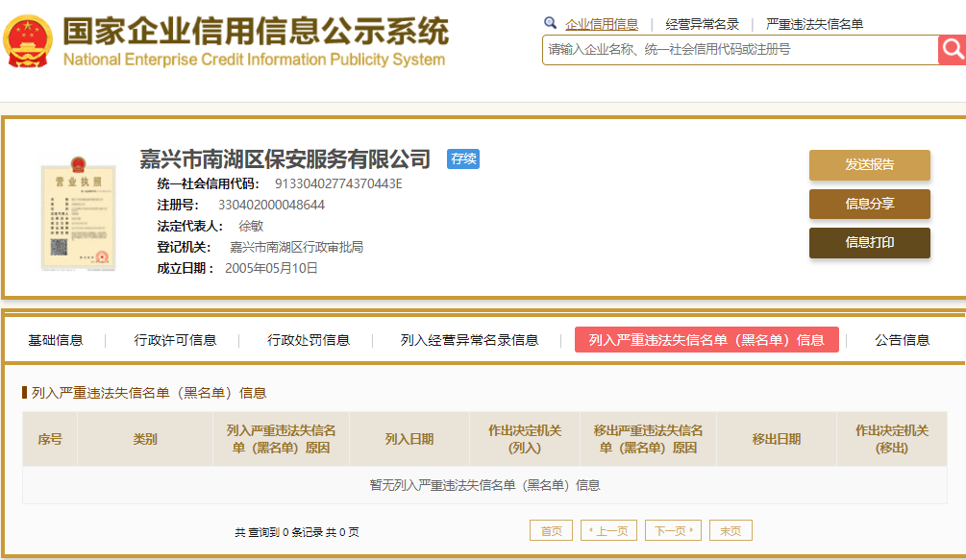This screenshot has width=966, height=560.
Task: Click the record count text 共查询到 0 条记录
Action: (x=279, y=532)
